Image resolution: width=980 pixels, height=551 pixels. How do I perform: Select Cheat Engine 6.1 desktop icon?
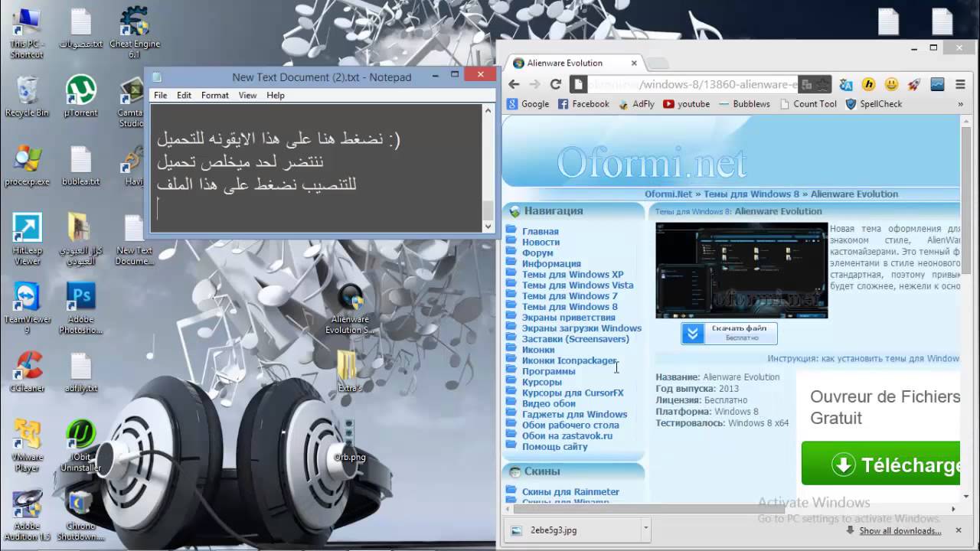pos(135,32)
